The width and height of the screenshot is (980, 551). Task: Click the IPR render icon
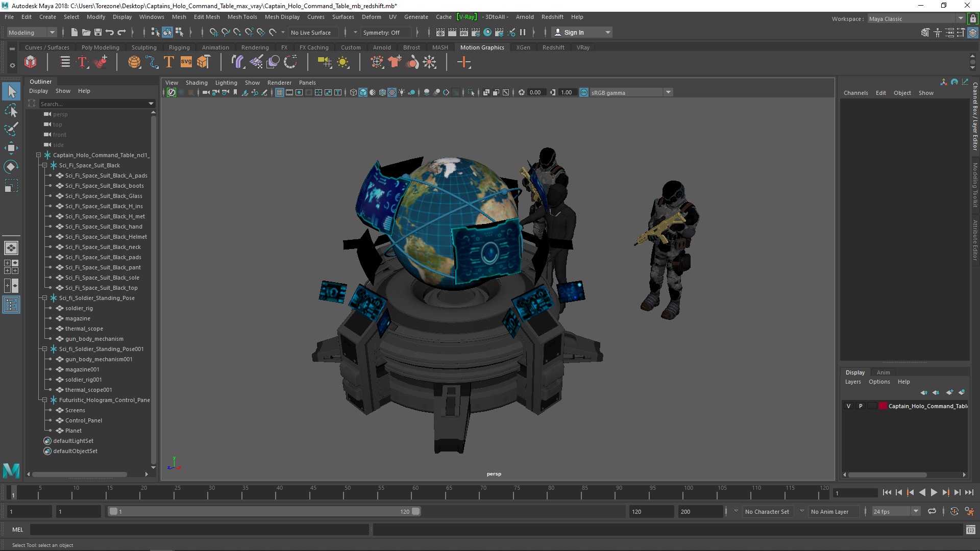point(464,32)
